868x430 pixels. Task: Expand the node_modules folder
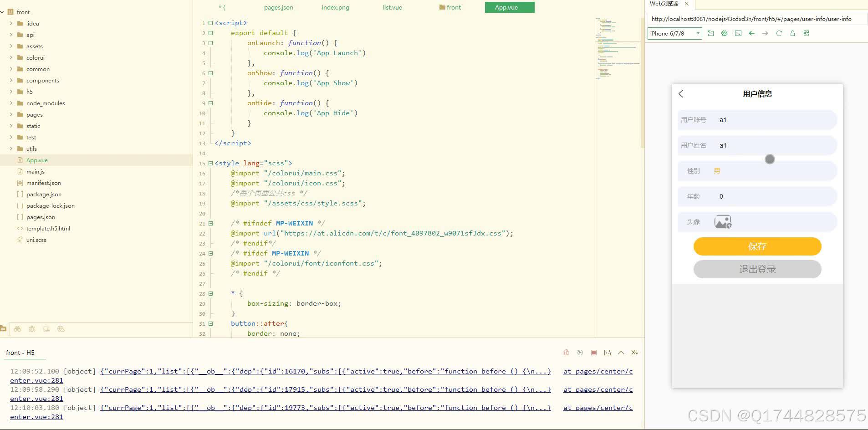coord(11,103)
